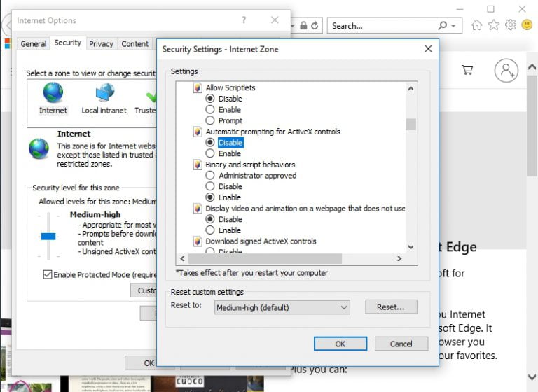Click the settings horizontal scrollbar thumb
This screenshot has height=392, width=538.
pyautogui.click(x=265, y=258)
